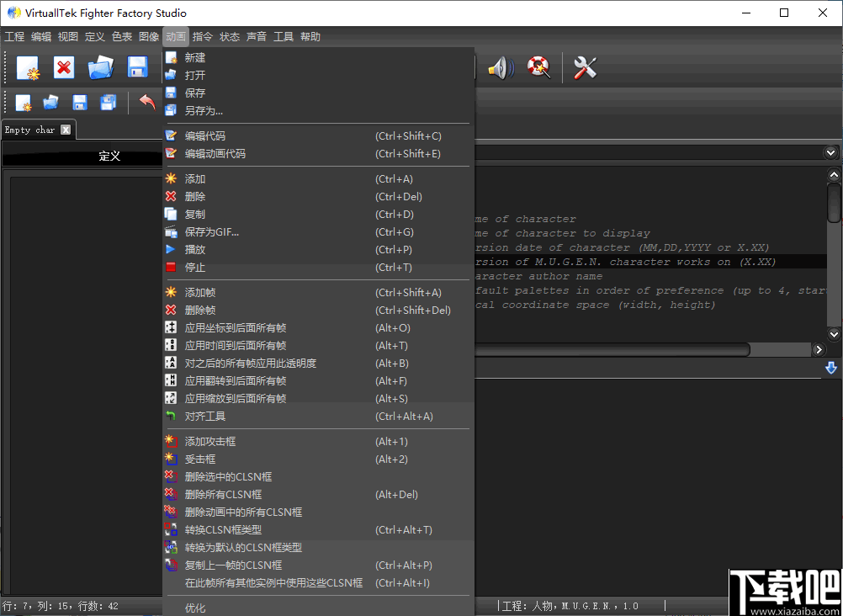This screenshot has height=616, width=843.
Task: Click the 定义 panel button
Action: point(82,156)
